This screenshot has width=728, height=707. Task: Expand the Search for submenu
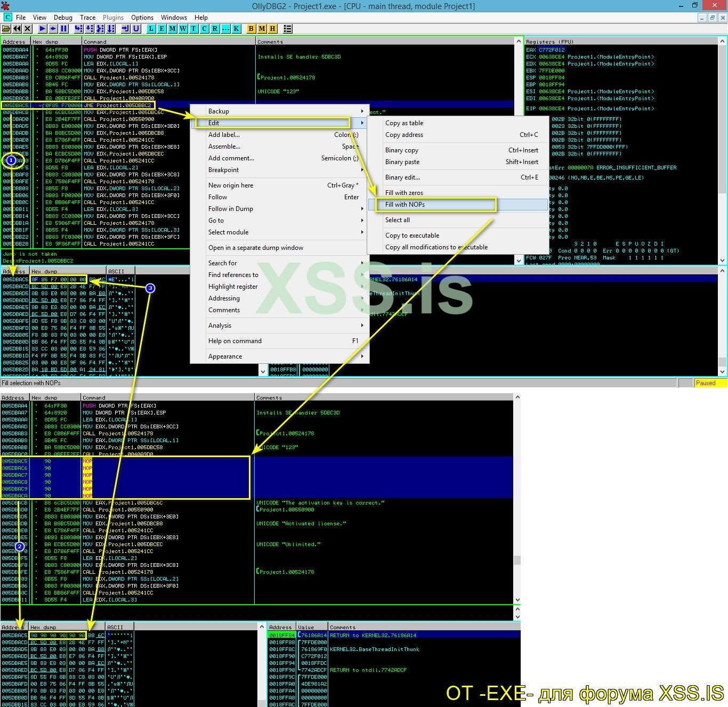[x=280, y=263]
